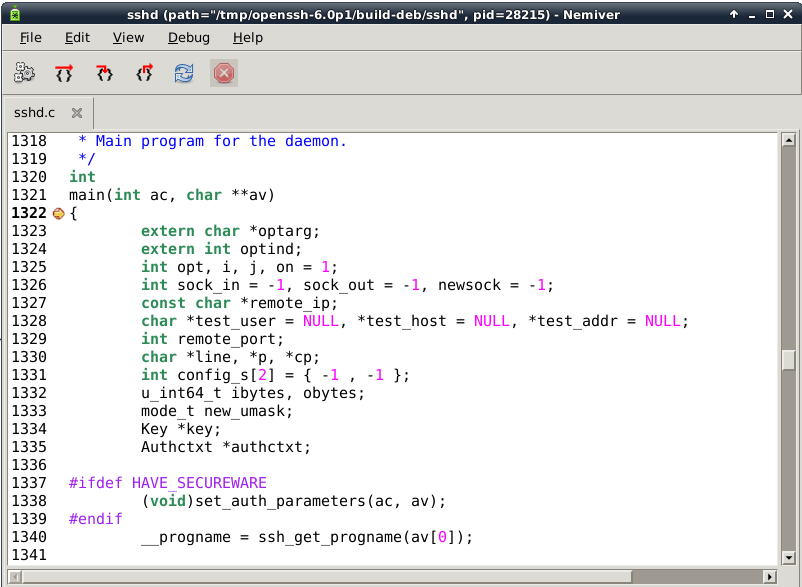Click the vertical scrollbar thumb
Screen dimensions: 802x587
[x=788, y=359]
